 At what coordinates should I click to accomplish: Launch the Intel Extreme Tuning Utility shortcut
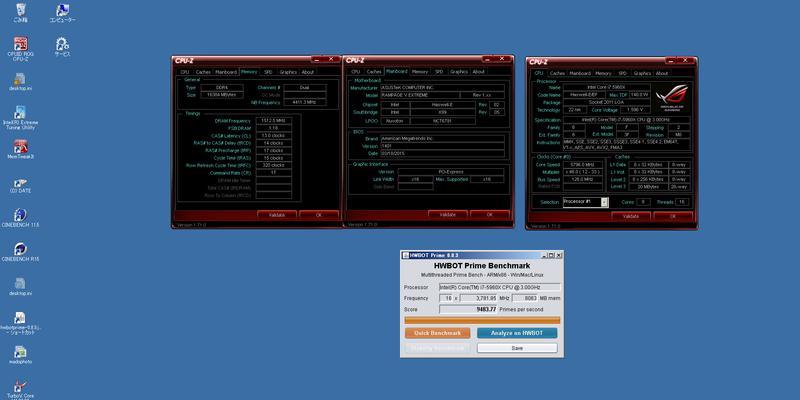click(20, 118)
